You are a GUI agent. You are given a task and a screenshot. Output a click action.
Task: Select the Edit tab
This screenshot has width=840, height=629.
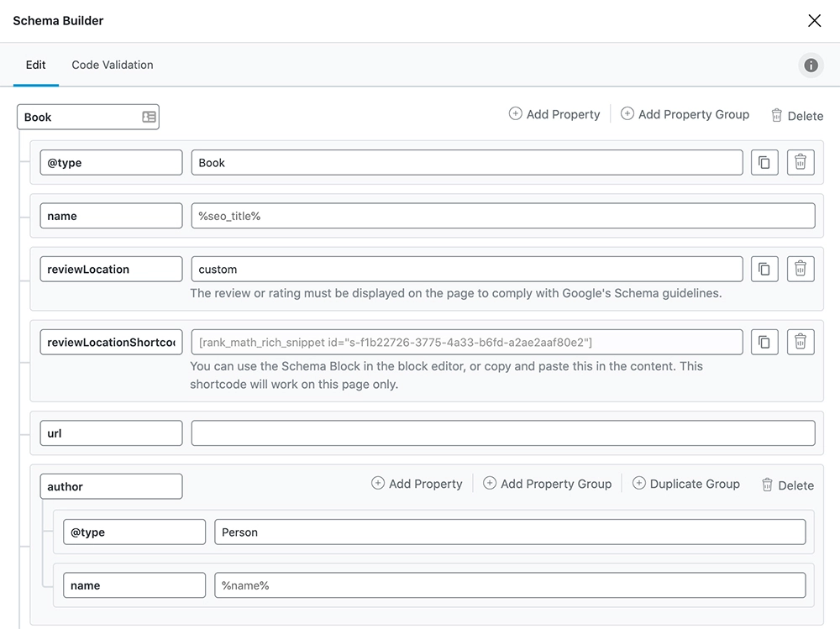36,65
